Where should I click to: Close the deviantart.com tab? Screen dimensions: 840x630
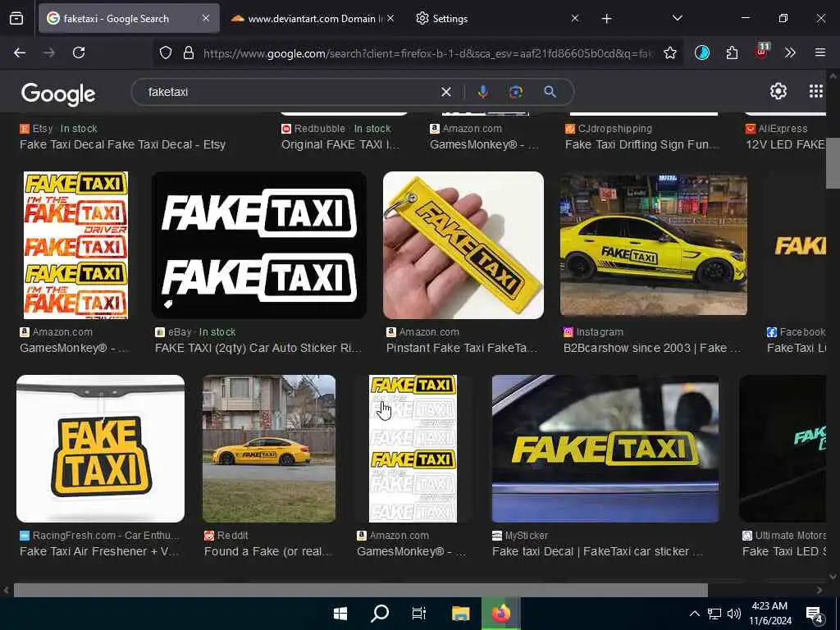click(390, 18)
